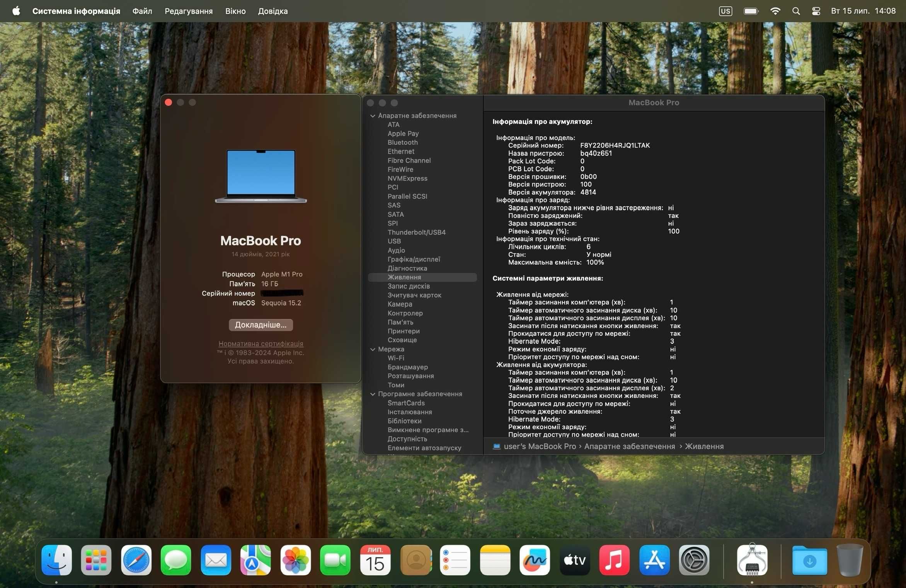Viewport: 906px width, 588px height.
Task: Select Графіка/дисплеї in sidebar
Action: (x=414, y=259)
